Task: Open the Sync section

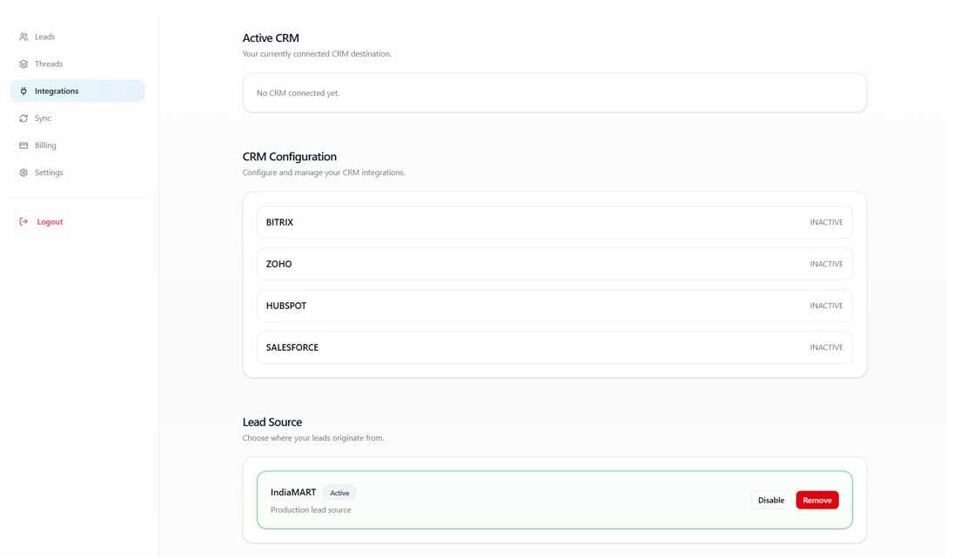Action: click(77, 118)
